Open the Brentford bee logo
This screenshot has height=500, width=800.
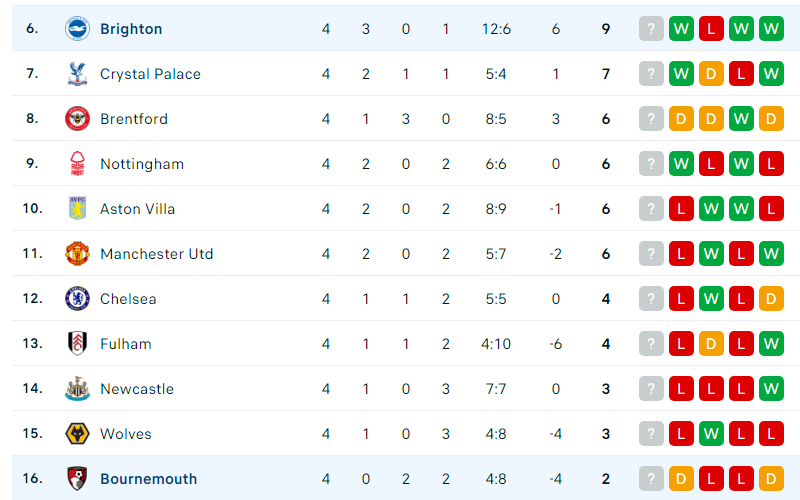click(x=78, y=118)
